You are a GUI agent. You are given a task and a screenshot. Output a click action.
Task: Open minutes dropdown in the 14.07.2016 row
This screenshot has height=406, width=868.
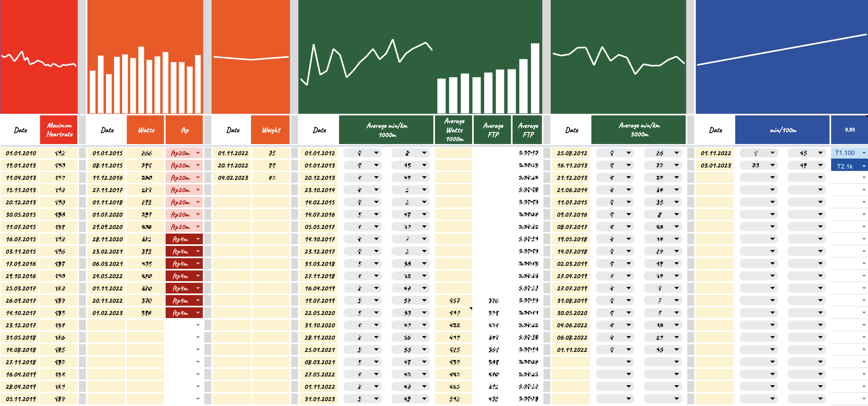tap(376, 214)
